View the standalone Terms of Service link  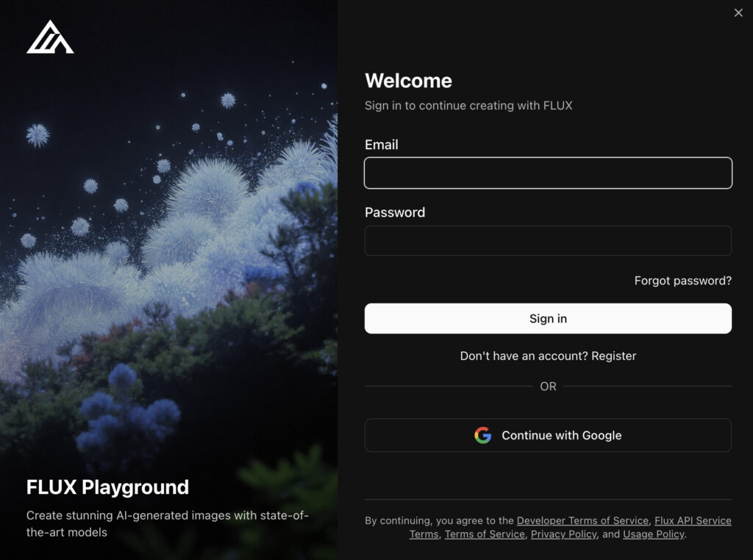[x=485, y=534]
